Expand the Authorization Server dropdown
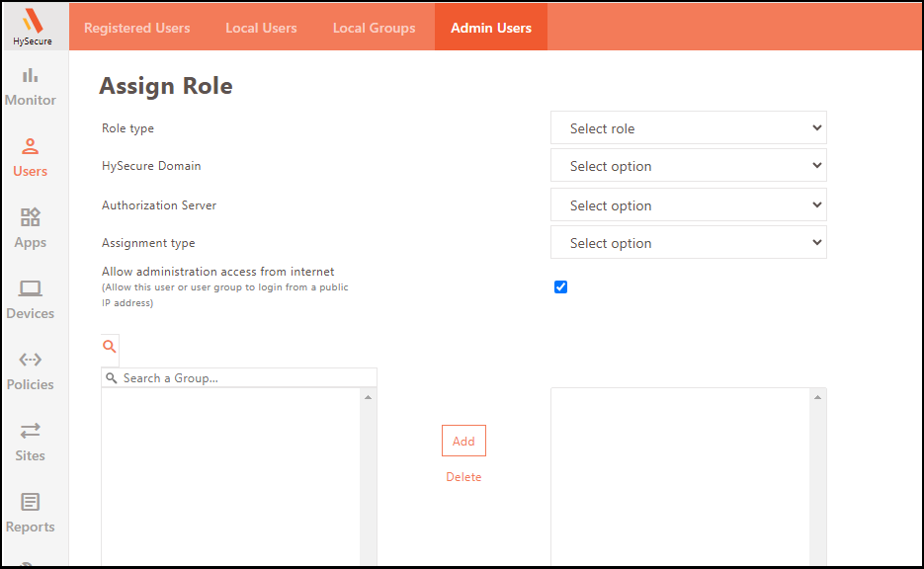Viewport: 924px width, 569px height. pos(688,205)
